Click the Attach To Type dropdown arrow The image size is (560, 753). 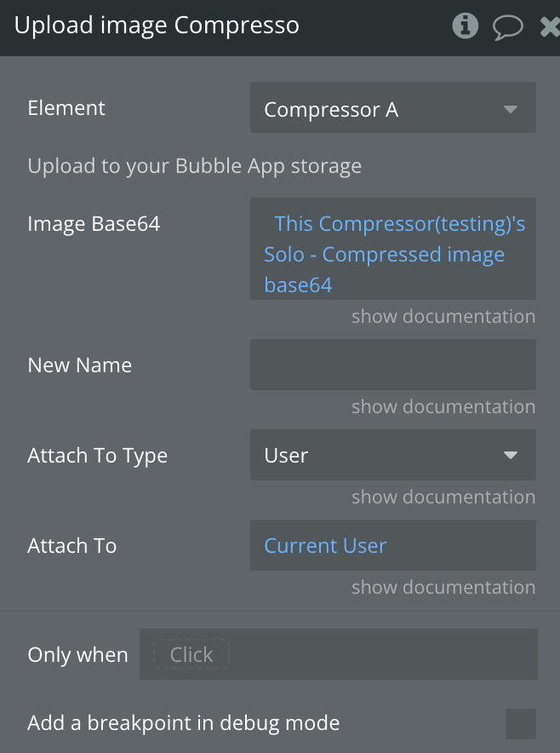point(511,455)
